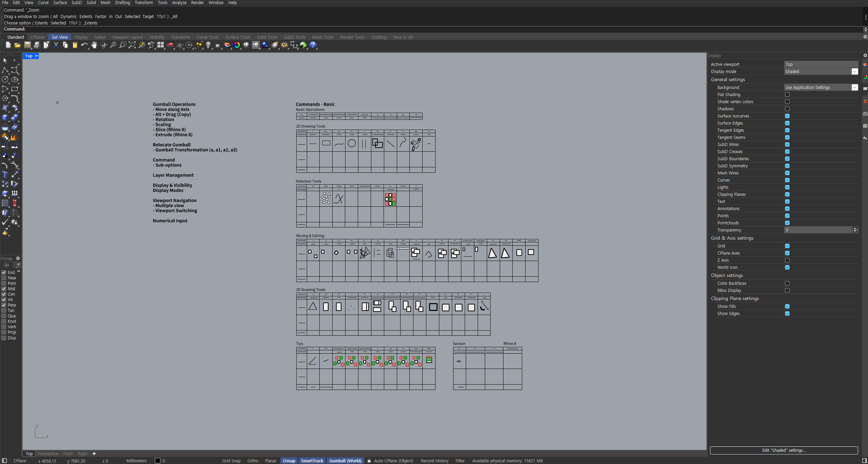Screen dimensions: 868x464
Task: Enable the Flat Shading checkbox
Action: [x=787, y=95]
